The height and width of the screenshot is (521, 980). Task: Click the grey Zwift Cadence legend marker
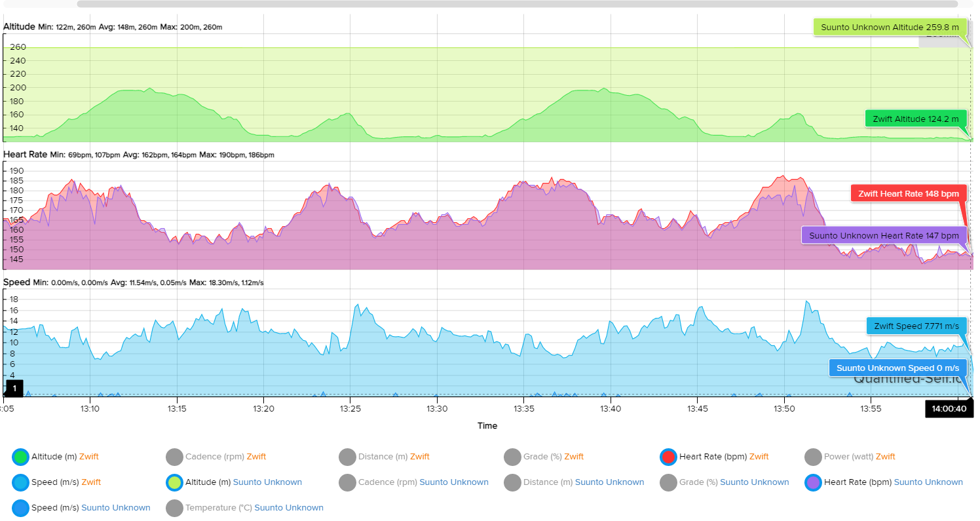click(175, 457)
